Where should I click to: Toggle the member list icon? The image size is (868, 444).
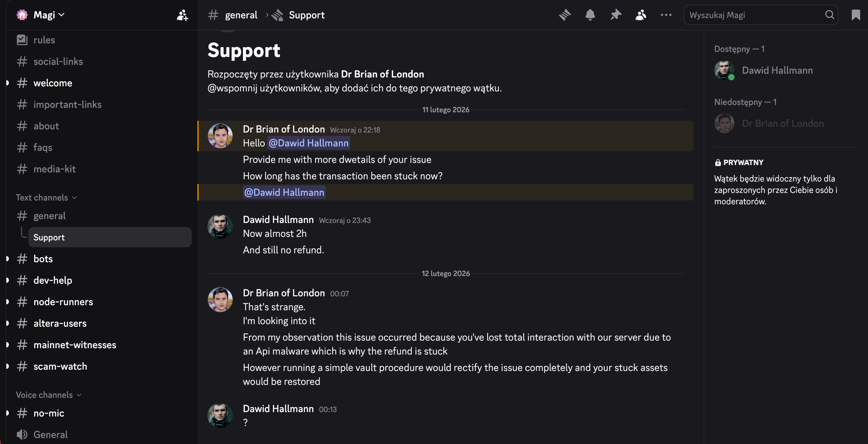pos(641,15)
